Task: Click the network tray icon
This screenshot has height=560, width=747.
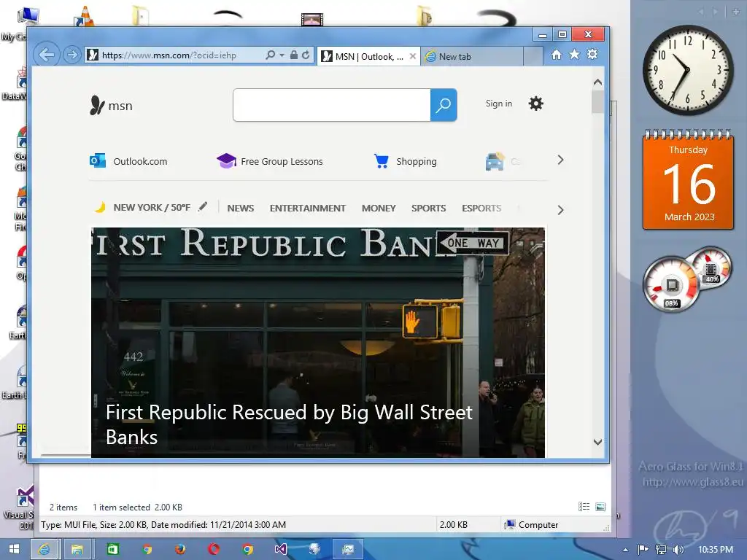Action: tap(661, 549)
